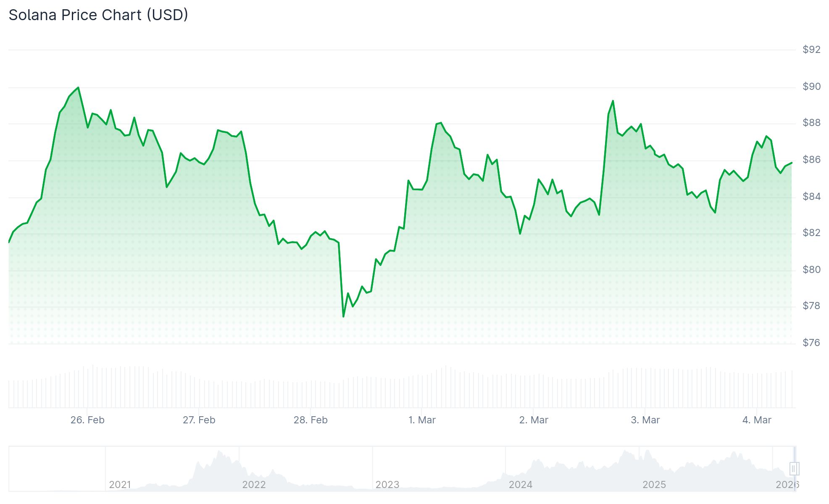The height and width of the screenshot is (504, 829).
Task: Click the 28. Feb date label
Action: tap(311, 420)
